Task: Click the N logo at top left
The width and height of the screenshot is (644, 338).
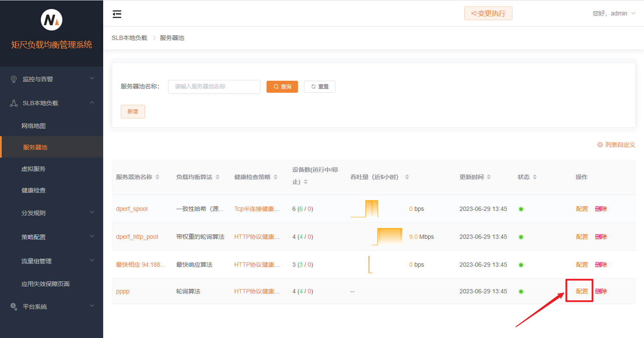Action: [x=51, y=19]
